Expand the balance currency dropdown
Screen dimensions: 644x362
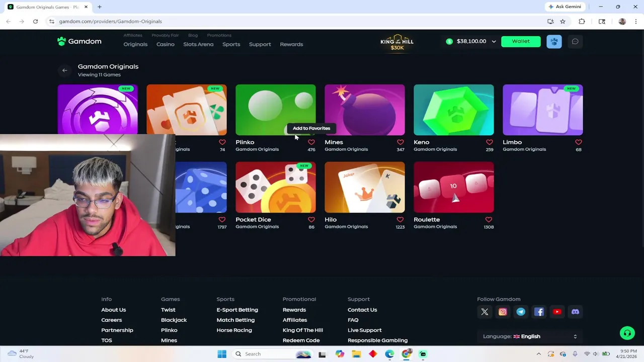point(494,41)
